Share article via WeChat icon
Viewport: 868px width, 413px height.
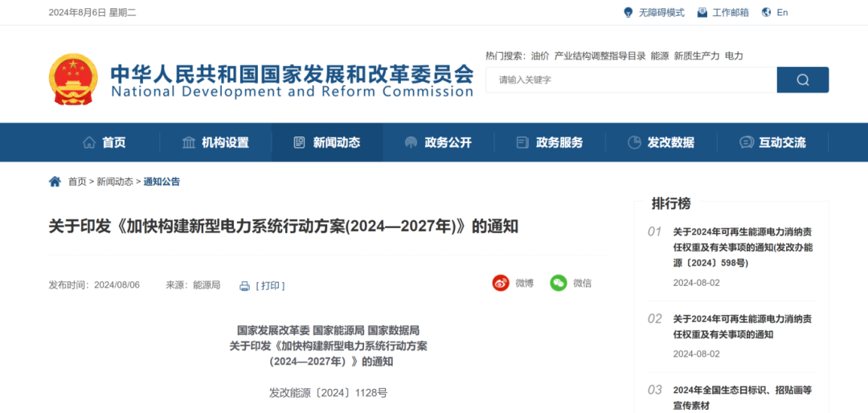(559, 283)
